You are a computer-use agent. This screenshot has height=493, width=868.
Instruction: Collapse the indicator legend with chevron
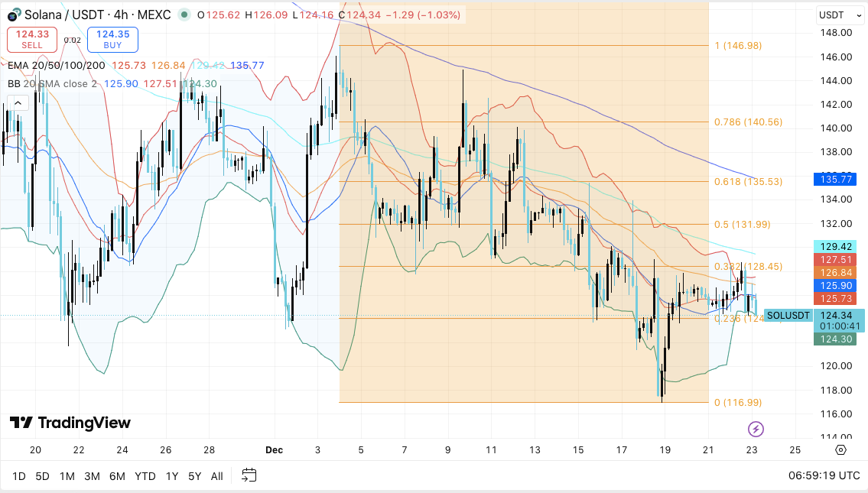pyautogui.click(x=17, y=103)
